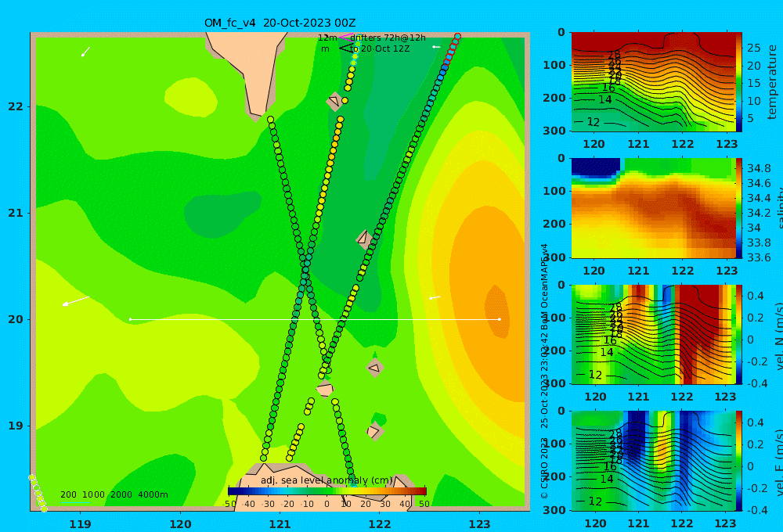The width and height of the screenshot is (783, 532).
Task: Open the vel. N velocity section panel
Action: [654, 334]
